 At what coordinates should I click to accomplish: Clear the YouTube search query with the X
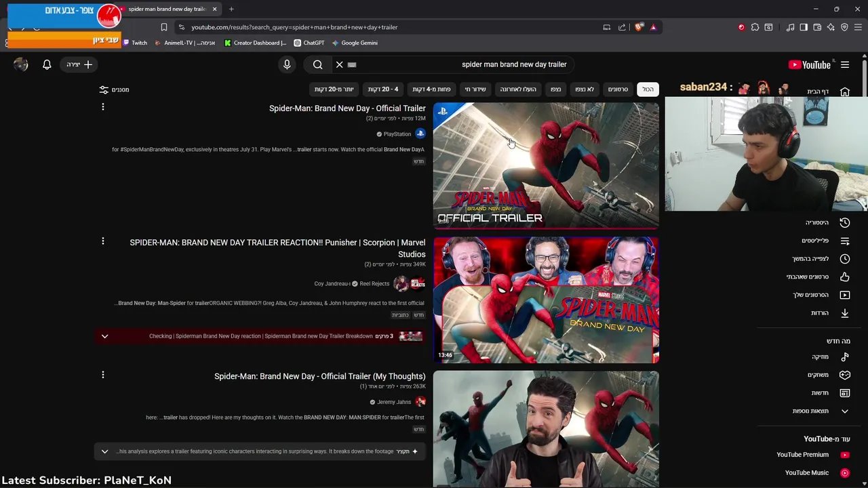(340, 64)
